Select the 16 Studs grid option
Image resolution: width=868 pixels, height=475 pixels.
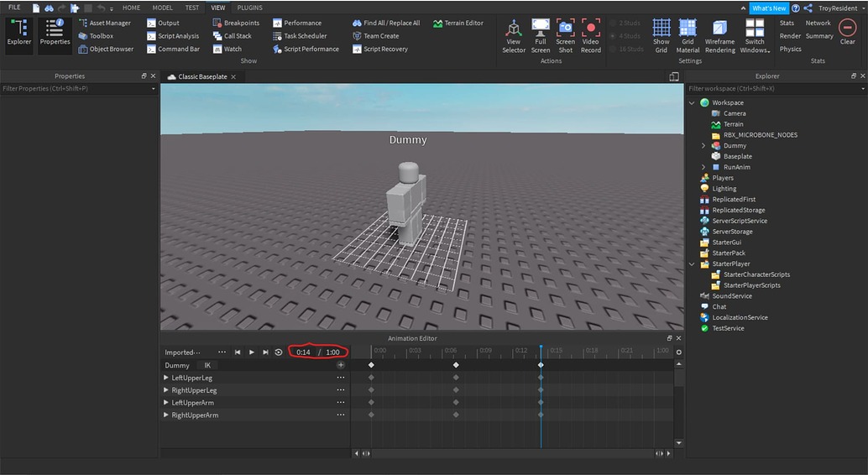click(626, 49)
